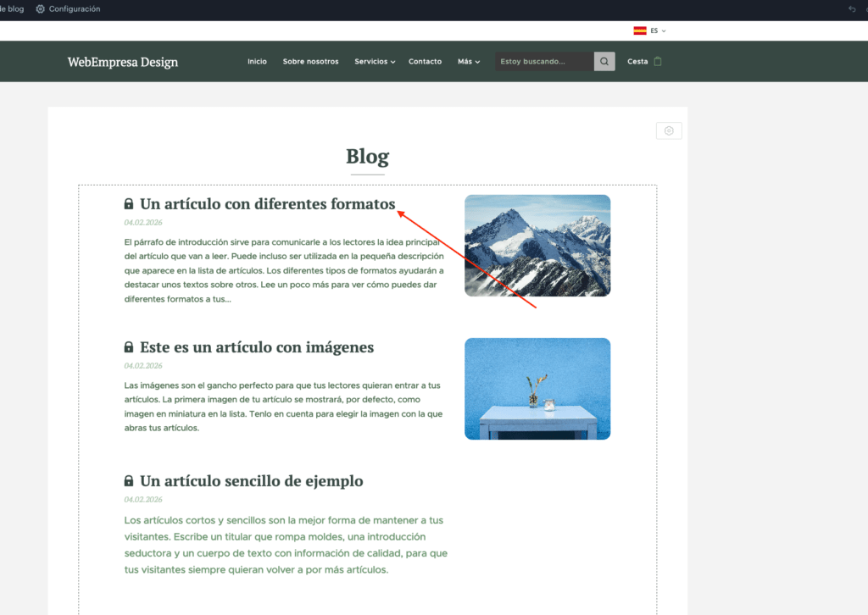
Task: Click lock icon beside 'Un artículo sencillo de ejemplo'
Action: coord(129,481)
